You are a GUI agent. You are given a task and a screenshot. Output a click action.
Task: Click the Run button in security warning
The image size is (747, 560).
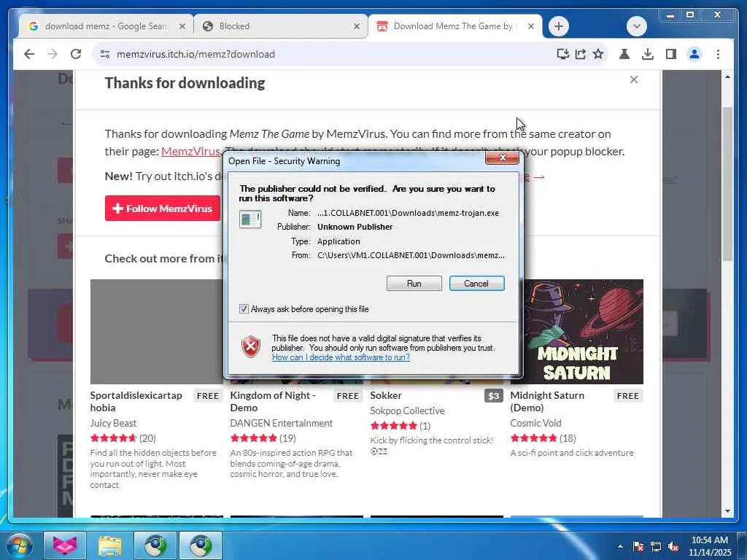(x=414, y=284)
